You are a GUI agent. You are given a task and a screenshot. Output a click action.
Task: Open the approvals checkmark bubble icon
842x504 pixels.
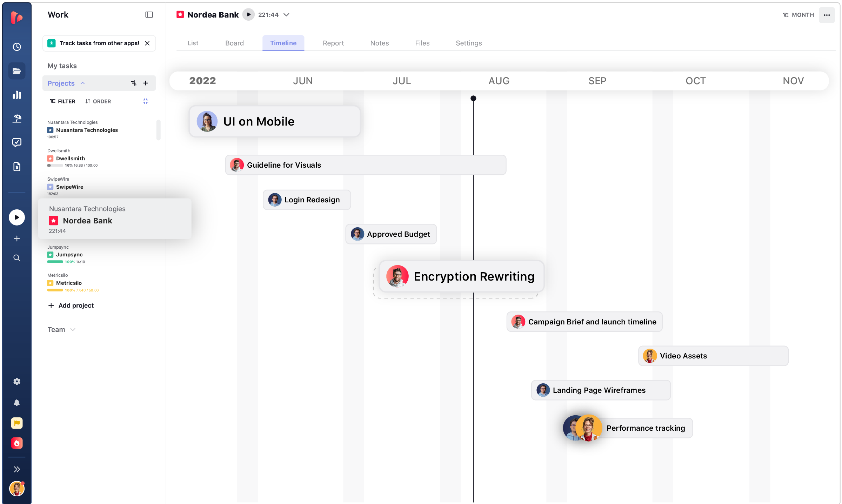tap(17, 142)
